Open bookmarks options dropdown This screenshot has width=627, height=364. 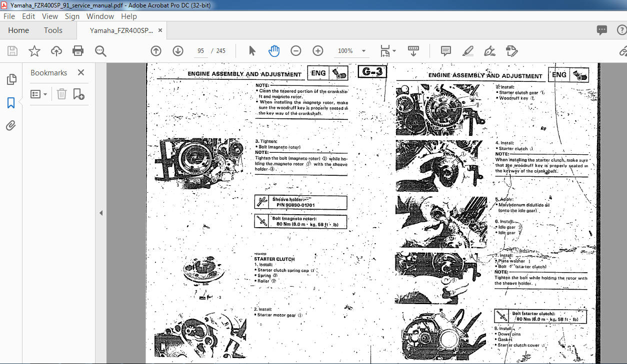pyautogui.click(x=39, y=94)
